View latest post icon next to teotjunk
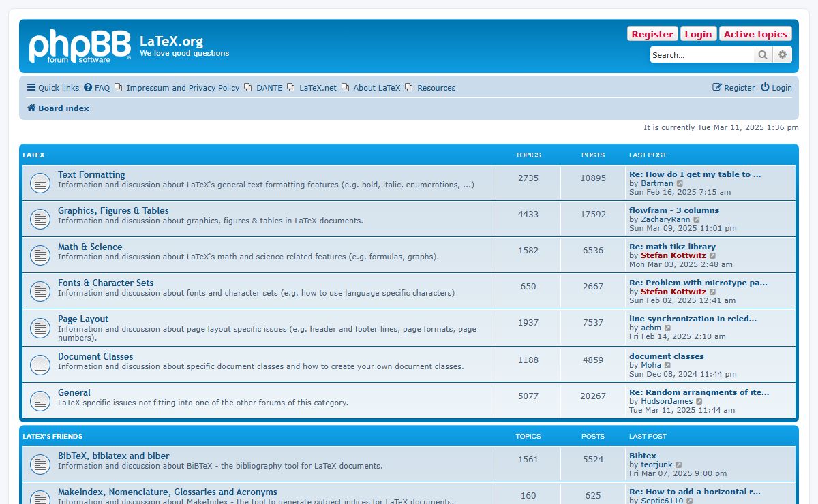 (x=679, y=464)
